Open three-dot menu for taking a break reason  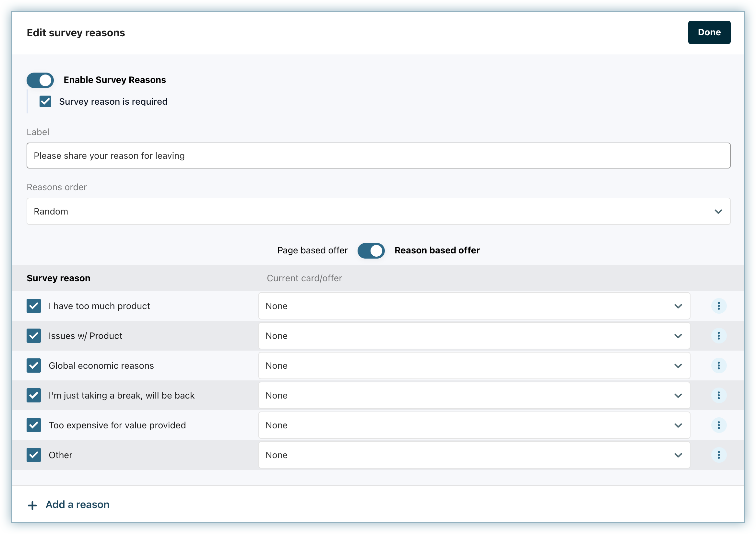718,395
